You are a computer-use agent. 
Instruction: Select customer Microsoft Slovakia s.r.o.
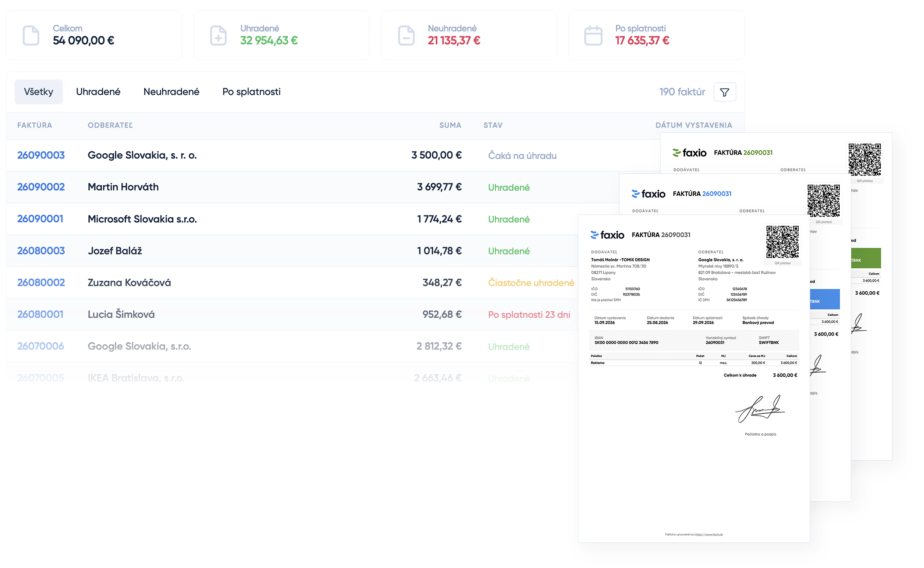142,219
